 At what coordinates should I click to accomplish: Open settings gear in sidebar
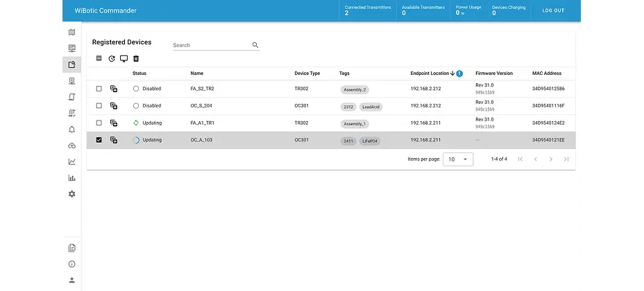[x=71, y=194]
